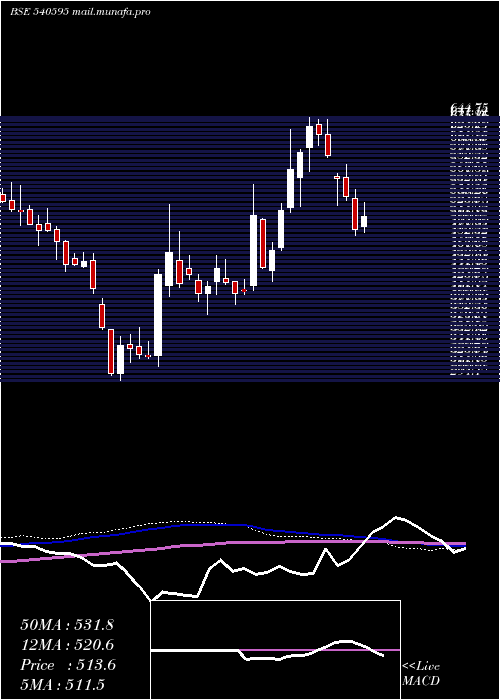
Task: Click the last white candlestick on the chart
Action: pos(364,221)
